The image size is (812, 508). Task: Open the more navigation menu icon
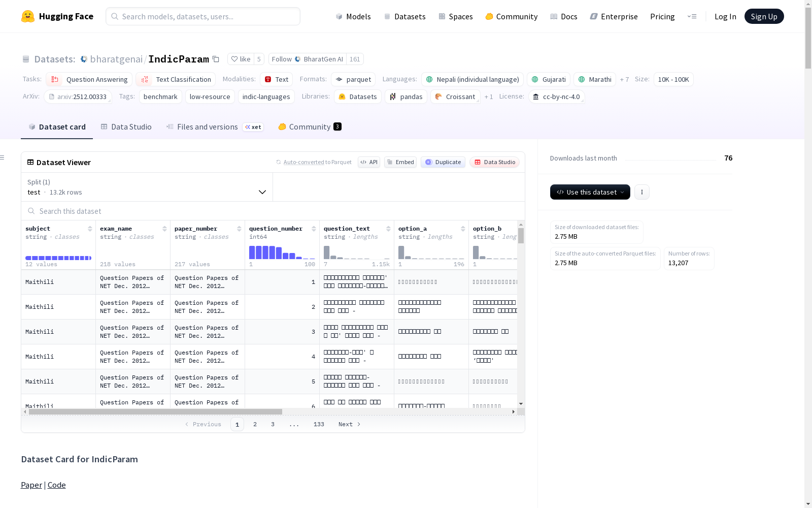point(692,16)
